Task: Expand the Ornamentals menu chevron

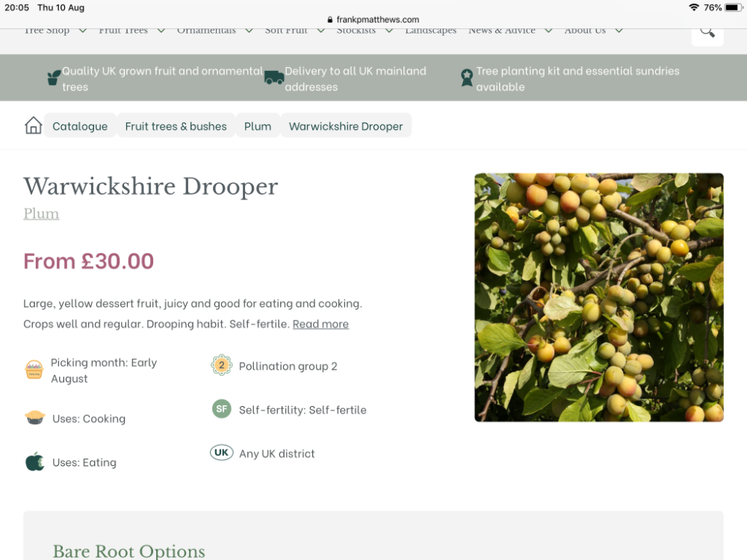Action: coord(249,31)
